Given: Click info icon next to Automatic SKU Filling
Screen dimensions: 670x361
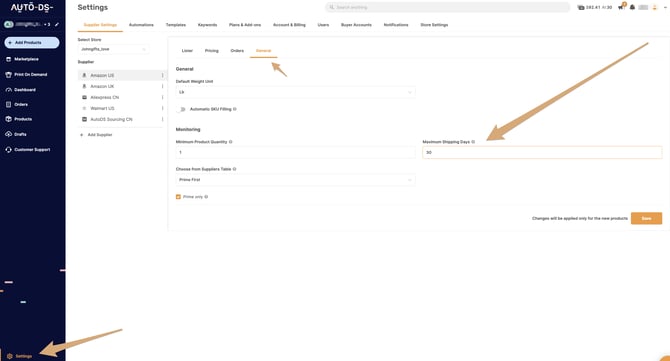Looking at the screenshot, I should click(x=235, y=109).
